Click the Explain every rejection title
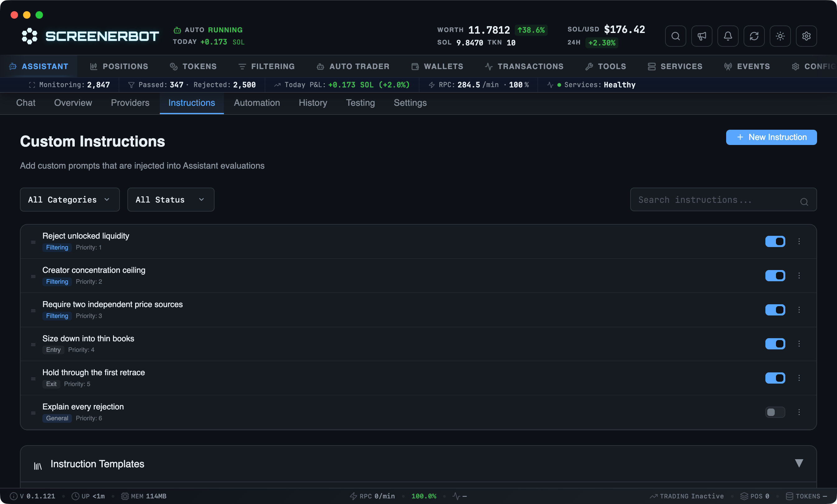This screenshot has width=837, height=504. 83,407
